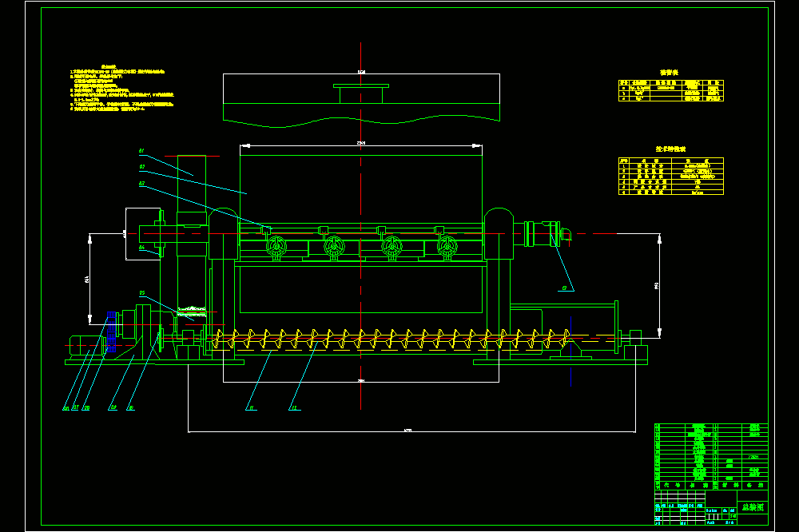Screen dimensions: 799x532
Task: Click the blue gear coupling near motor
Action: tap(112, 332)
